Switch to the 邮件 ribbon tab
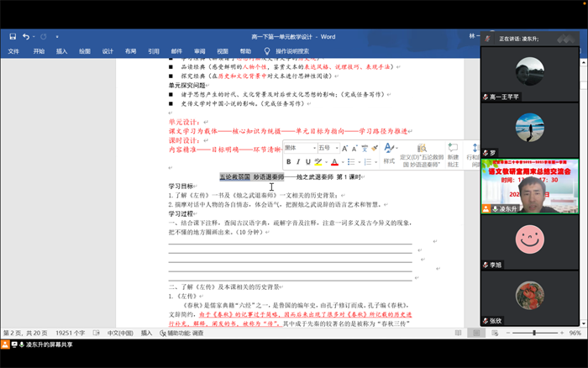588x368 pixels. point(176,51)
